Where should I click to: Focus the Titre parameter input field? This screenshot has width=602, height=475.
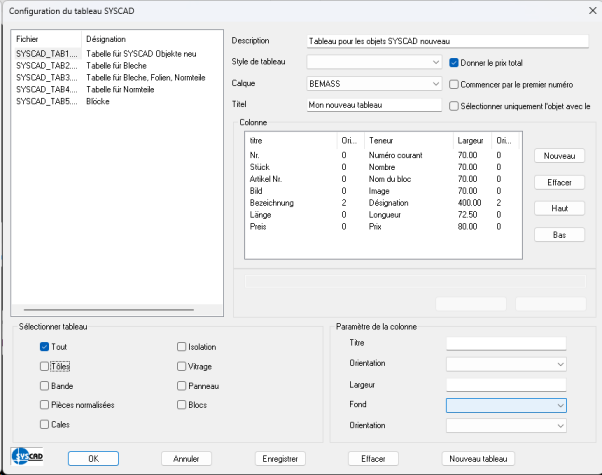tap(506, 343)
